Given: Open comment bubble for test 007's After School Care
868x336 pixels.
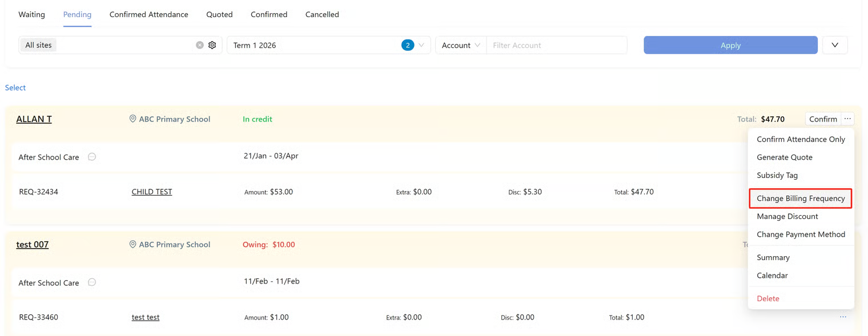Looking at the screenshot, I should 92,282.
